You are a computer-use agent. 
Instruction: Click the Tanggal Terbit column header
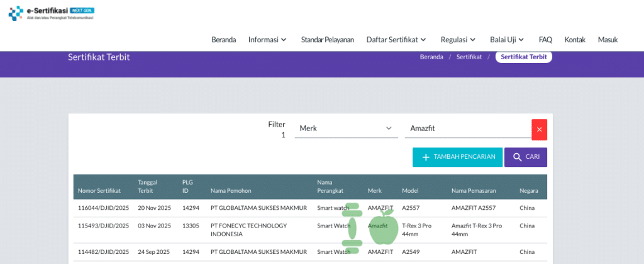coord(147,187)
